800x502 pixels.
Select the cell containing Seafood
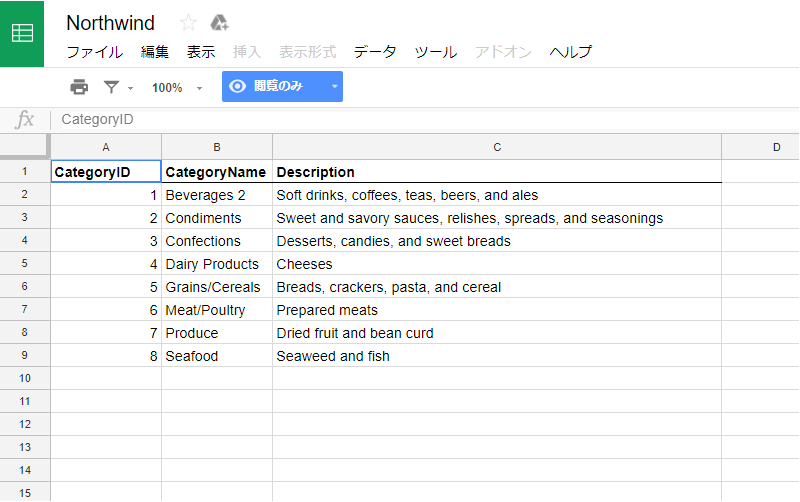[x=216, y=356]
